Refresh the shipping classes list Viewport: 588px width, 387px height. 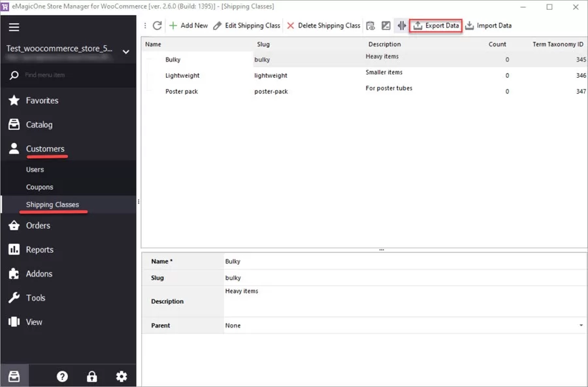[157, 25]
